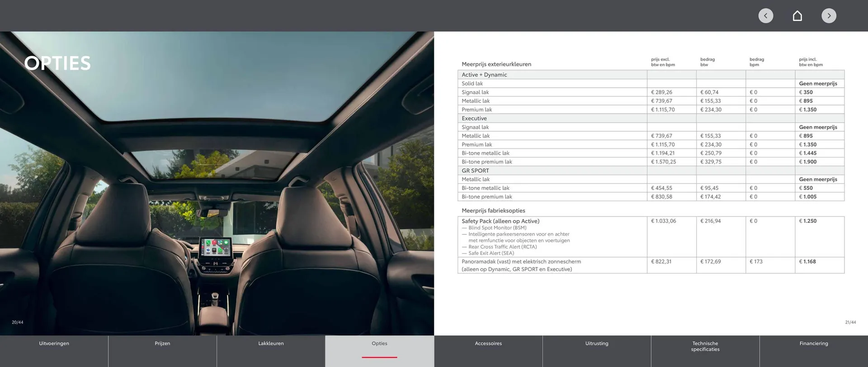
Task: Click btw amount '€ 216,94'
Action: click(711, 221)
